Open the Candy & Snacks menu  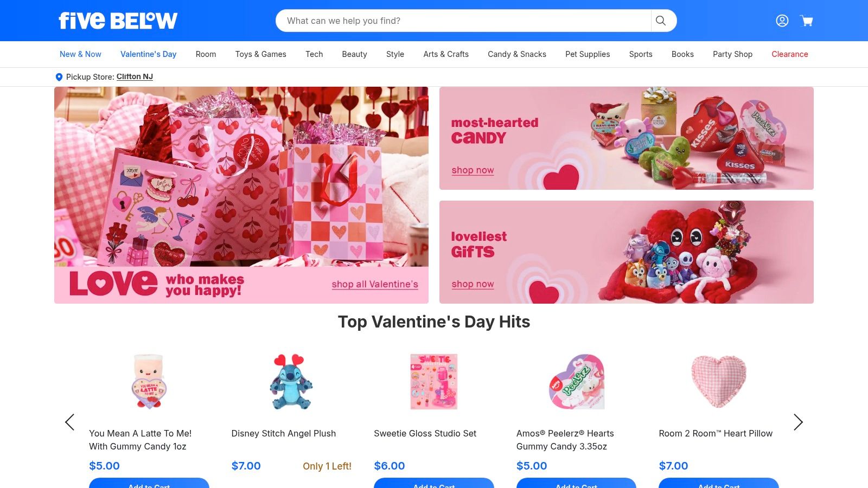[517, 54]
